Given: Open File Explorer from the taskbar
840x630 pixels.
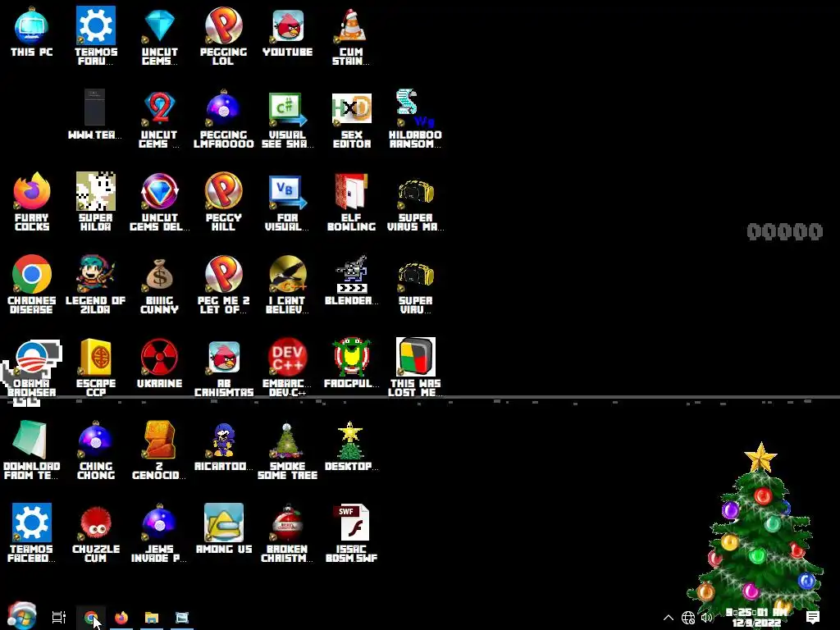Looking at the screenshot, I should pos(152,618).
